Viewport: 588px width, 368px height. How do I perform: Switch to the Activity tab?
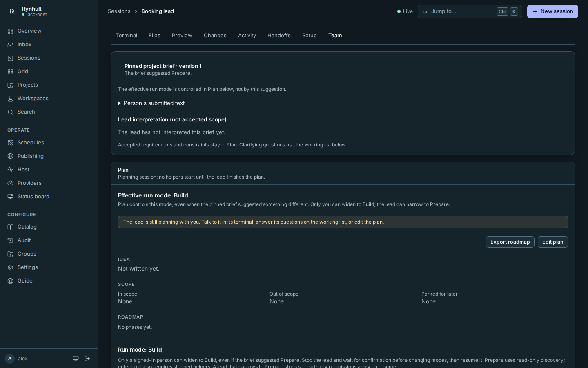point(247,36)
